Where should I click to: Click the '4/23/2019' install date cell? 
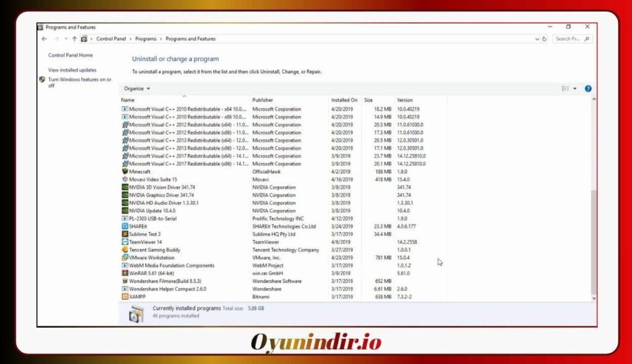pyautogui.click(x=342, y=258)
